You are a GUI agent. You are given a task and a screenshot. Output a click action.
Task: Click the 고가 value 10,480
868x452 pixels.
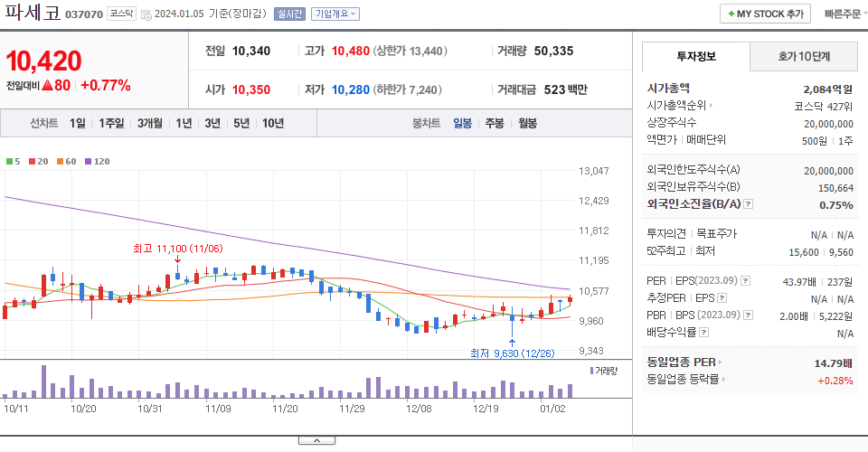(x=351, y=51)
